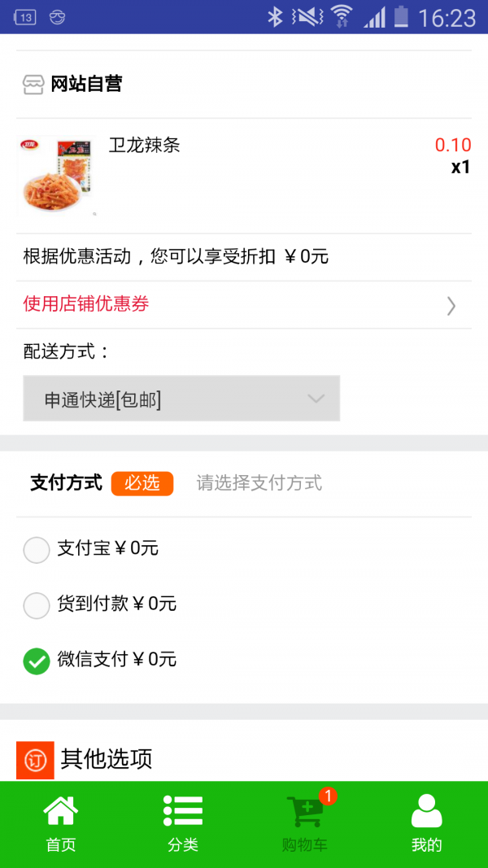Image resolution: width=488 pixels, height=868 pixels.
Task: Tap the battery indicator in status bar
Action: point(401,17)
